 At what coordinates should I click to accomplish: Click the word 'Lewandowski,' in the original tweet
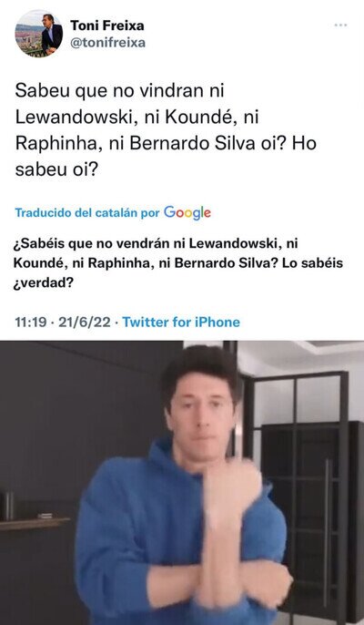[x=77, y=118]
